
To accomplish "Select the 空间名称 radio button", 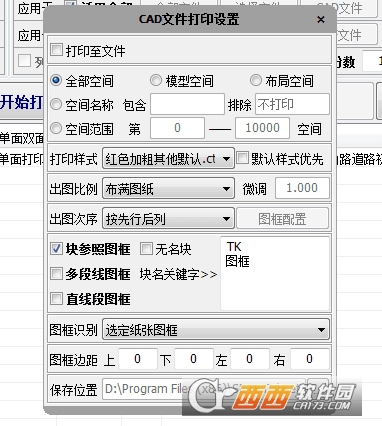I will pyautogui.click(x=56, y=104).
